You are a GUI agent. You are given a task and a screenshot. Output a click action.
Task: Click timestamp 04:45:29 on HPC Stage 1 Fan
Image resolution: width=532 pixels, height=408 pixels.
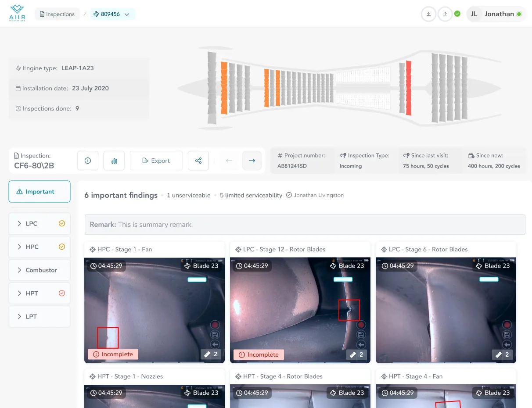click(x=106, y=266)
